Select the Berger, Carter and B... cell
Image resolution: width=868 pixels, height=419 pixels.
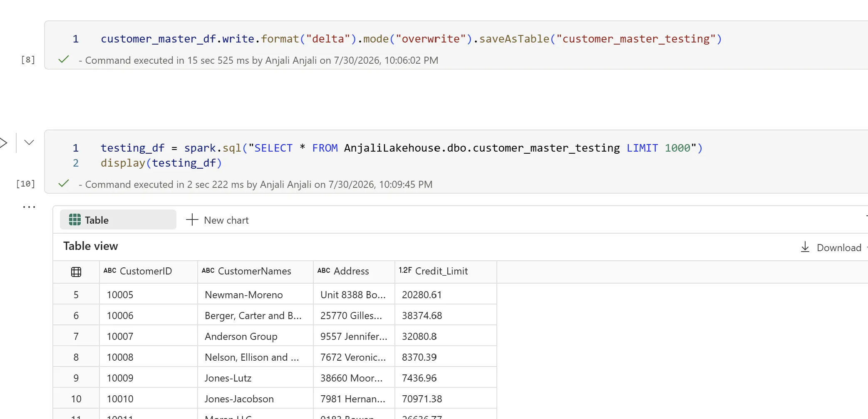[255, 315]
